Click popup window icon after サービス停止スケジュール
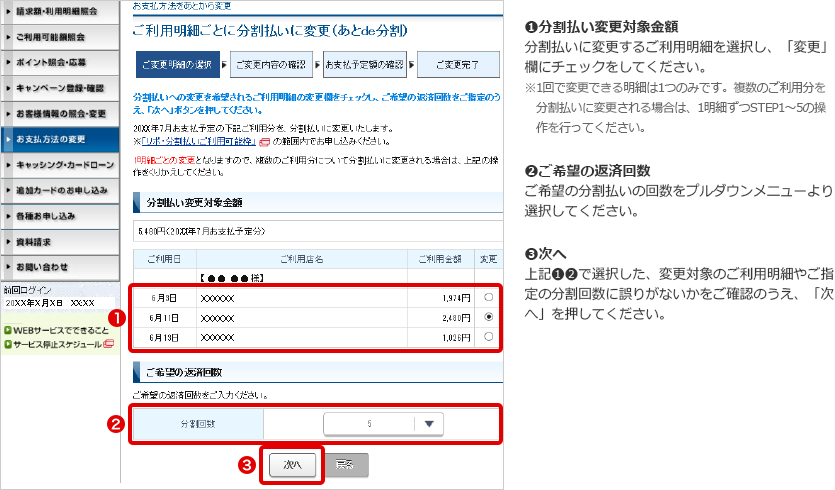This screenshot has height=490, width=835. (x=108, y=345)
